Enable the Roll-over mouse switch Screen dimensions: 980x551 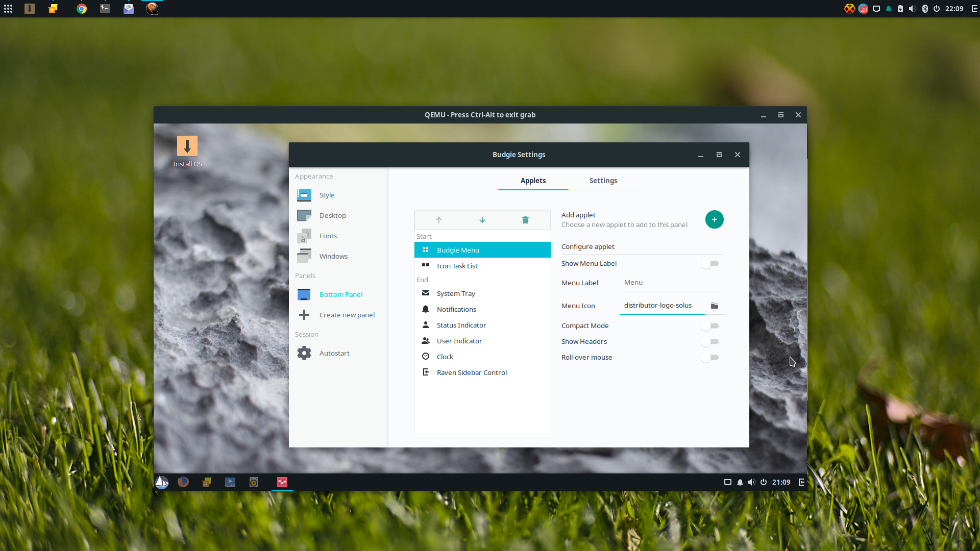click(710, 357)
